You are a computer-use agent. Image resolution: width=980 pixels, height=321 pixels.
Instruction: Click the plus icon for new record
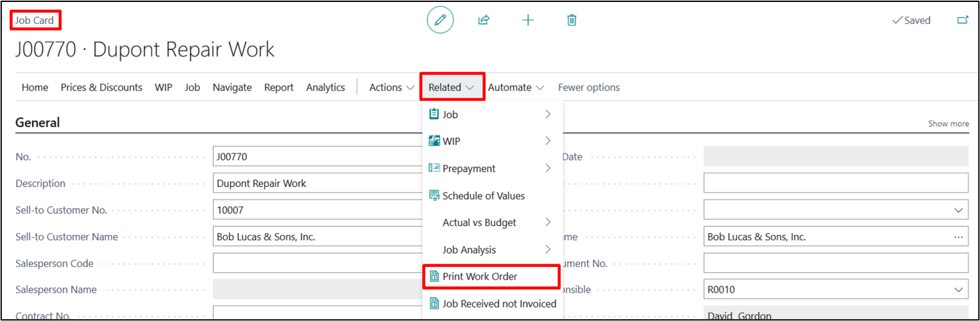pos(528,20)
